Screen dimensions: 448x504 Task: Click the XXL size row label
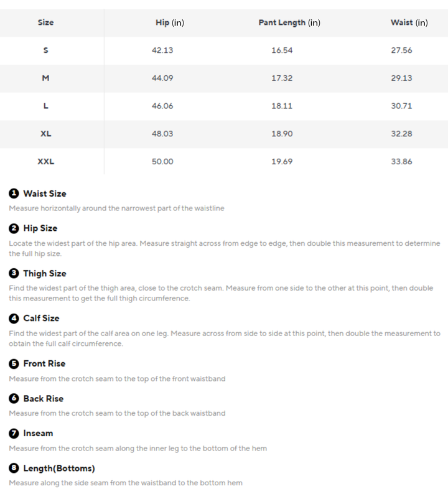45,162
